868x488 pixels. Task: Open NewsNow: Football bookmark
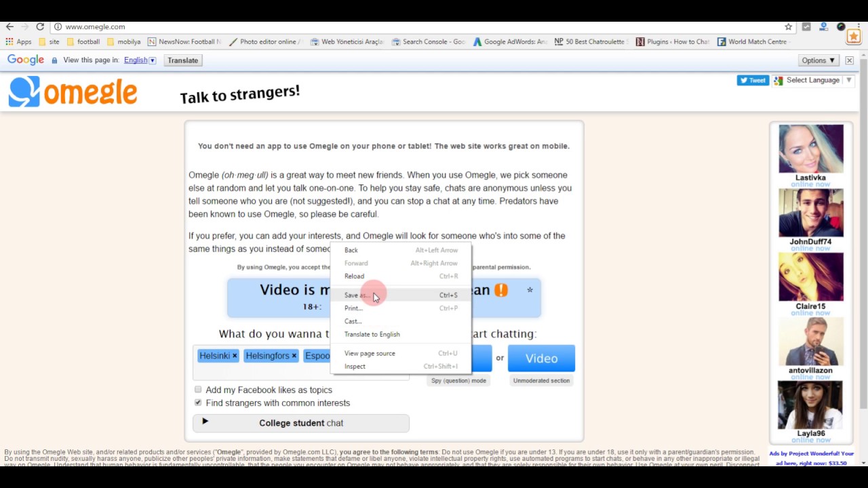(x=184, y=41)
